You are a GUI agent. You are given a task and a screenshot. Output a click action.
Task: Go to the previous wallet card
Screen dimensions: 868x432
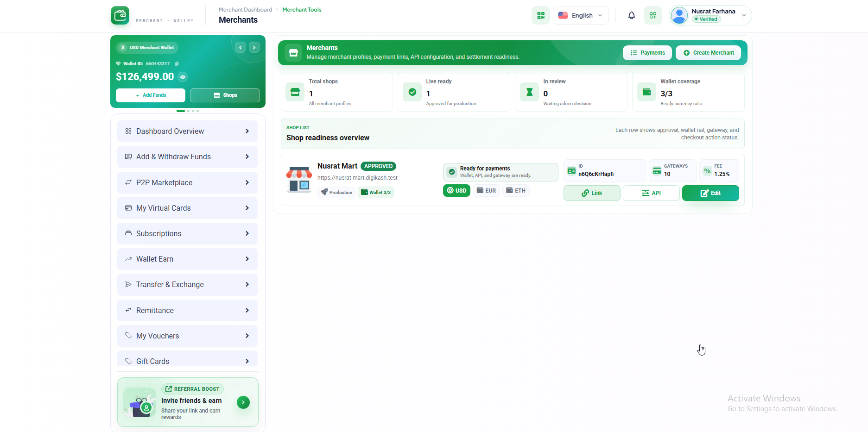coord(241,47)
